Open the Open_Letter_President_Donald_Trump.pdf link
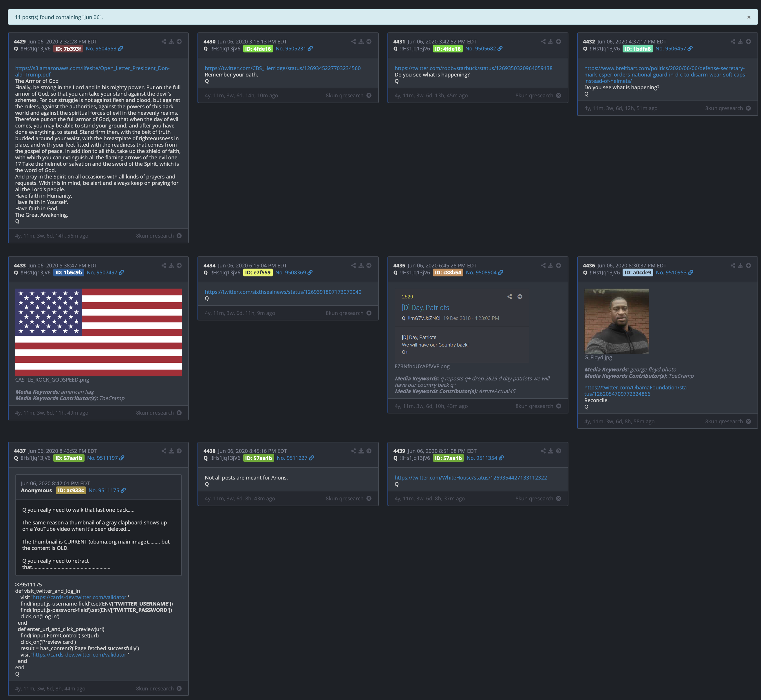 point(92,71)
